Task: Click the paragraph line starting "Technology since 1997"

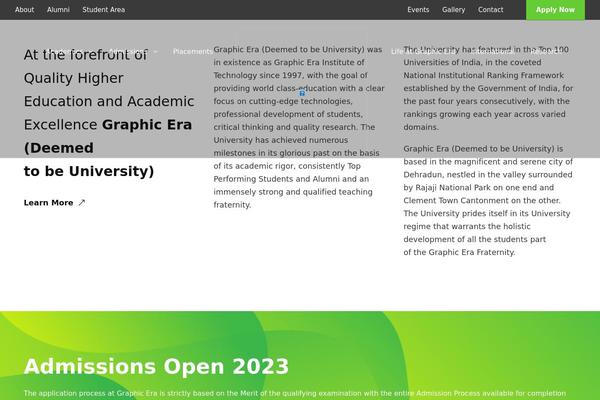Action: click(x=290, y=75)
